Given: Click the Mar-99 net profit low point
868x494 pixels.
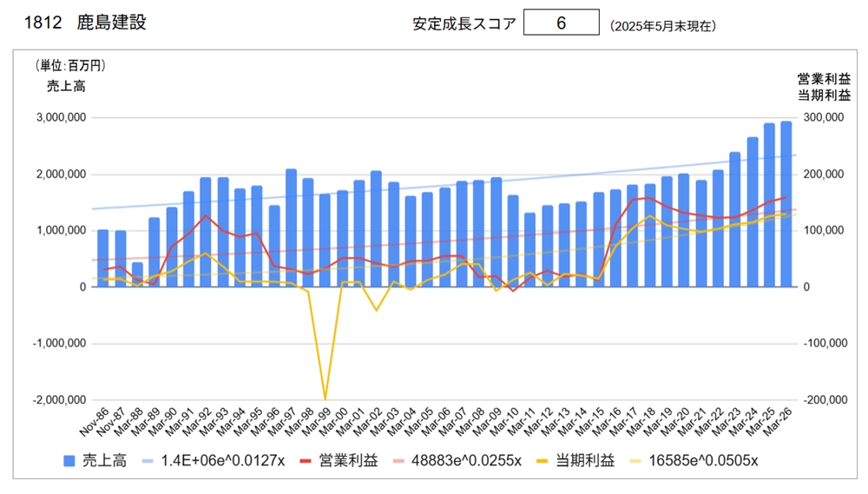Looking at the screenshot, I should (x=325, y=398).
